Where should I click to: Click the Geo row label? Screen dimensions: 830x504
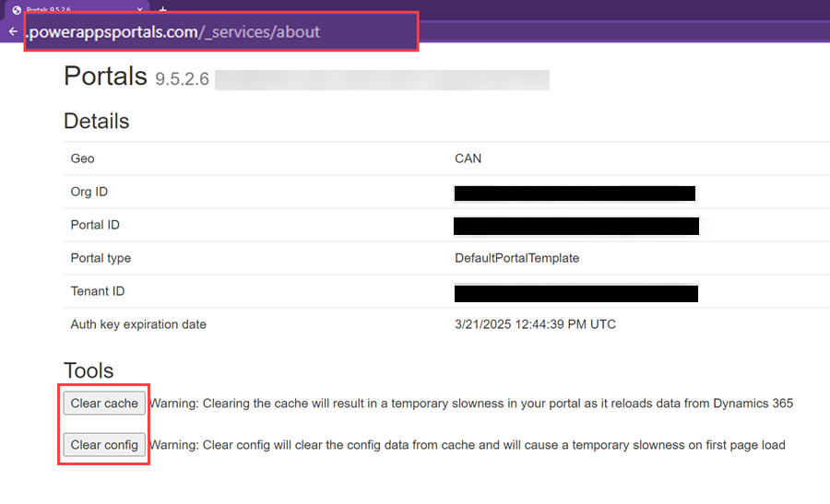(x=83, y=158)
